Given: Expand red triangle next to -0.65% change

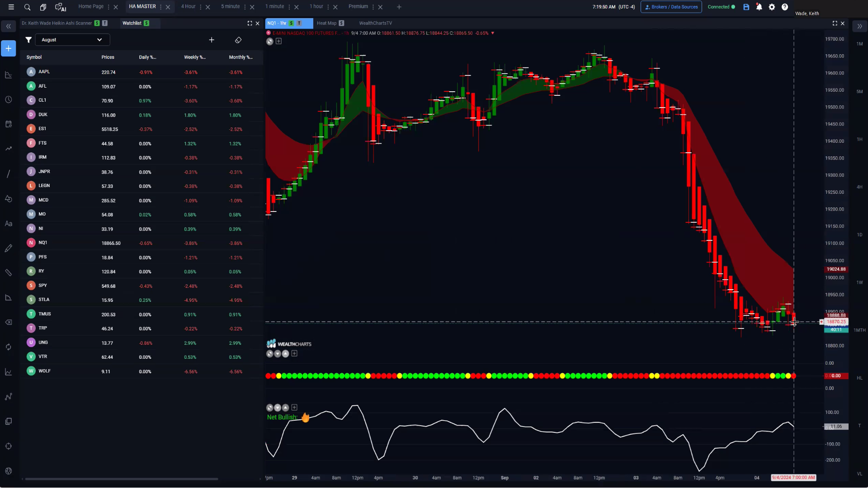Looking at the screenshot, I should tap(493, 33).
